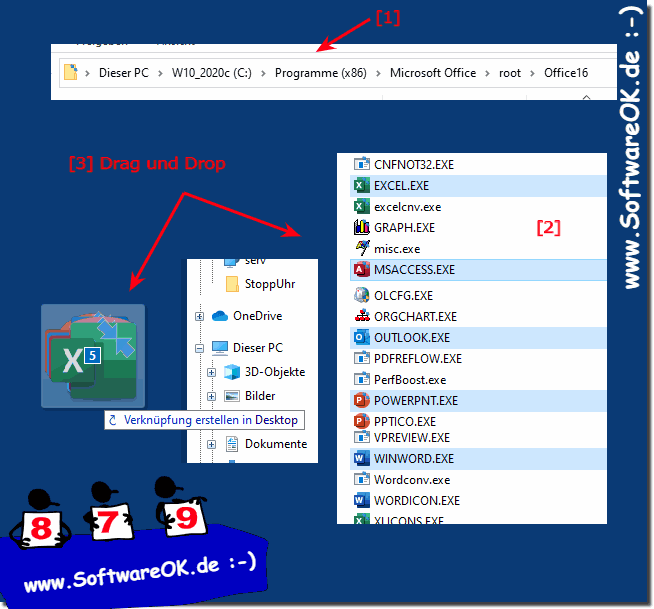Click the PPTICO.EXE PowerPoint icon

362,421
